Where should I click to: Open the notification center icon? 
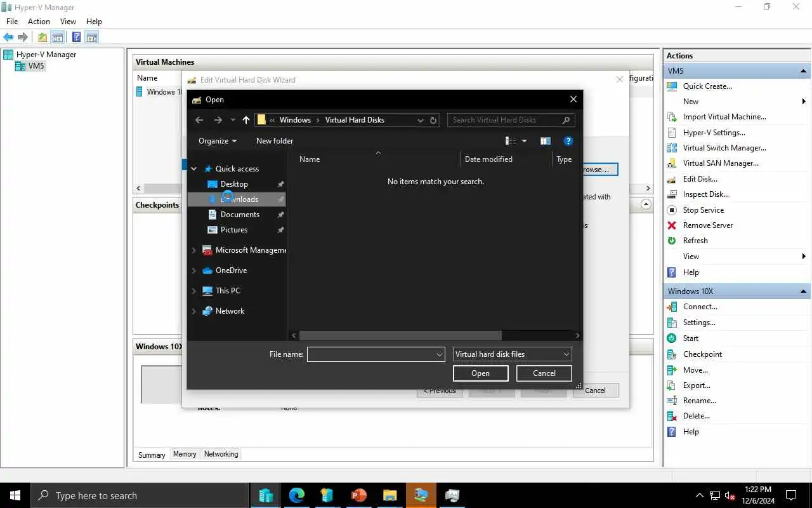tap(791, 495)
